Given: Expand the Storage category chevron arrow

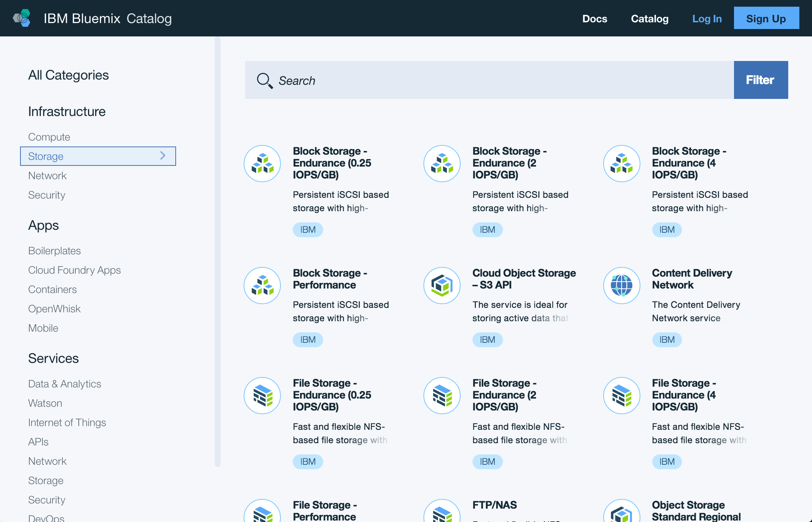Looking at the screenshot, I should (x=163, y=156).
